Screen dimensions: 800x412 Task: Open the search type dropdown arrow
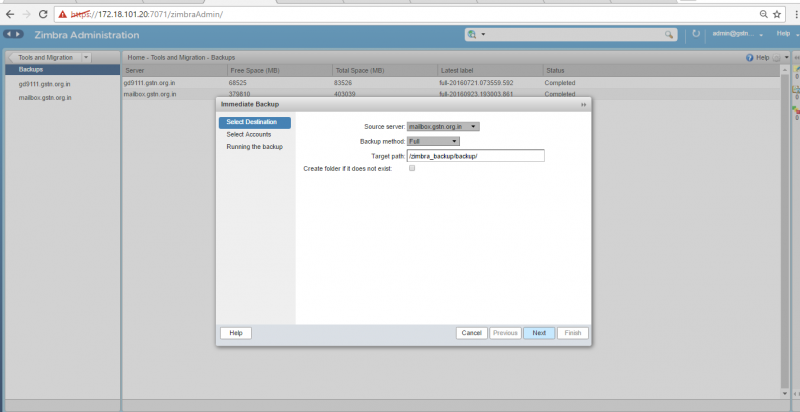coord(483,35)
